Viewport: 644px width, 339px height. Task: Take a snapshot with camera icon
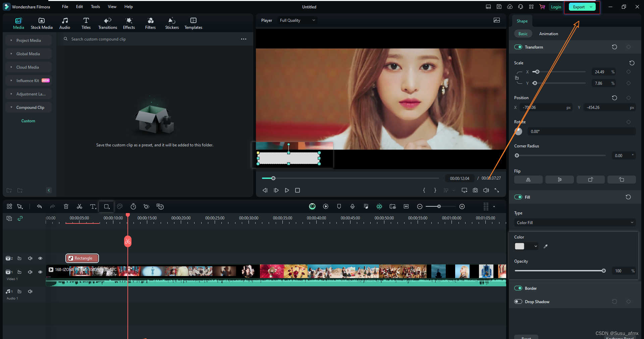click(475, 190)
